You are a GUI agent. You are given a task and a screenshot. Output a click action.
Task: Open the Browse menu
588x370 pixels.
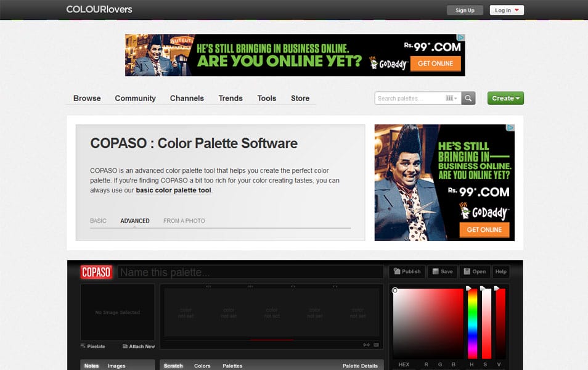click(x=87, y=98)
